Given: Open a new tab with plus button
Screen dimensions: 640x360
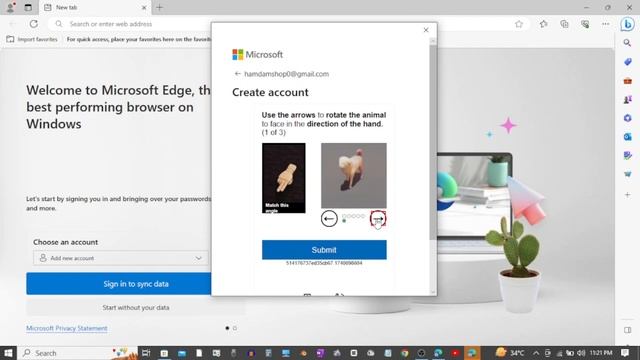Looking at the screenshot, I should (160, 7).
